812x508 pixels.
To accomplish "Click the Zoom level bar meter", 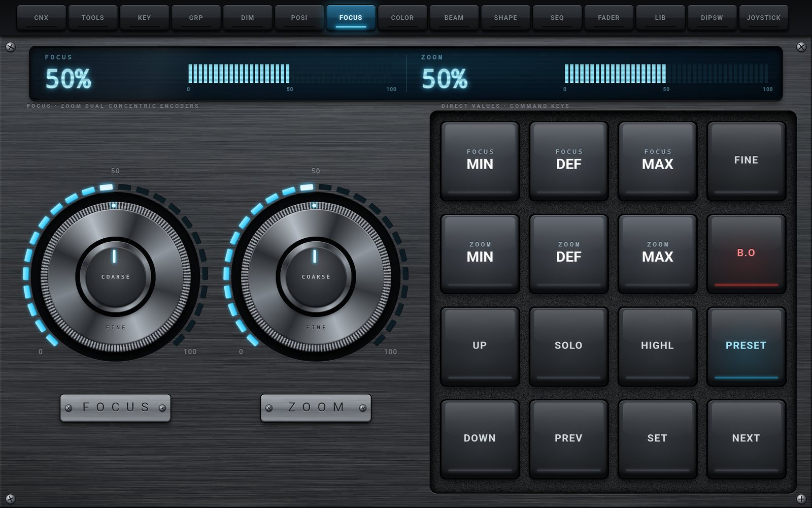I will pyautogui.click(x=666, y=74).
